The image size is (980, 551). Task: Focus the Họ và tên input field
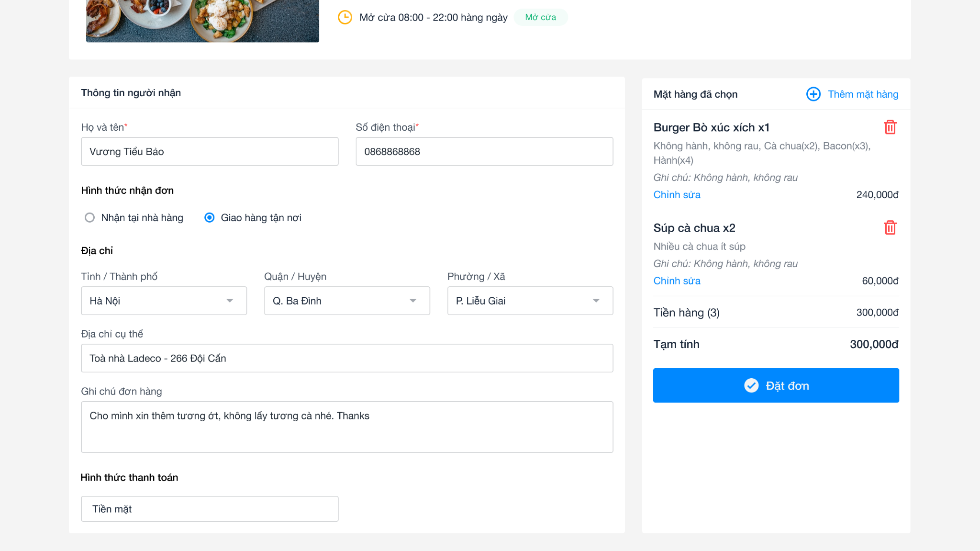pos(210,152)
